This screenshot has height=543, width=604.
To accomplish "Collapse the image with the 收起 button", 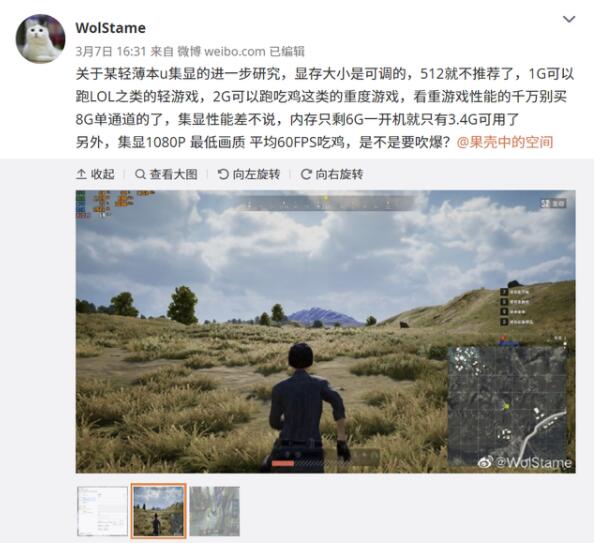I will click(96, 174).
